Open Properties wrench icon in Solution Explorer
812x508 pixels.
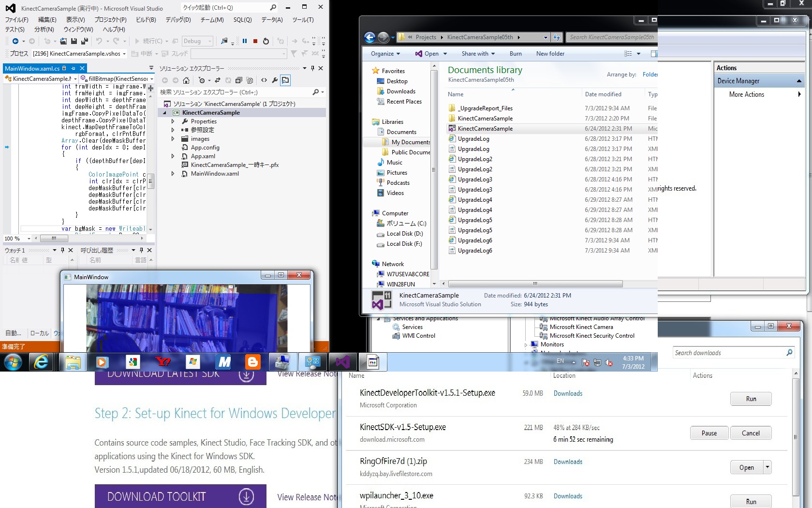point(275,80)
